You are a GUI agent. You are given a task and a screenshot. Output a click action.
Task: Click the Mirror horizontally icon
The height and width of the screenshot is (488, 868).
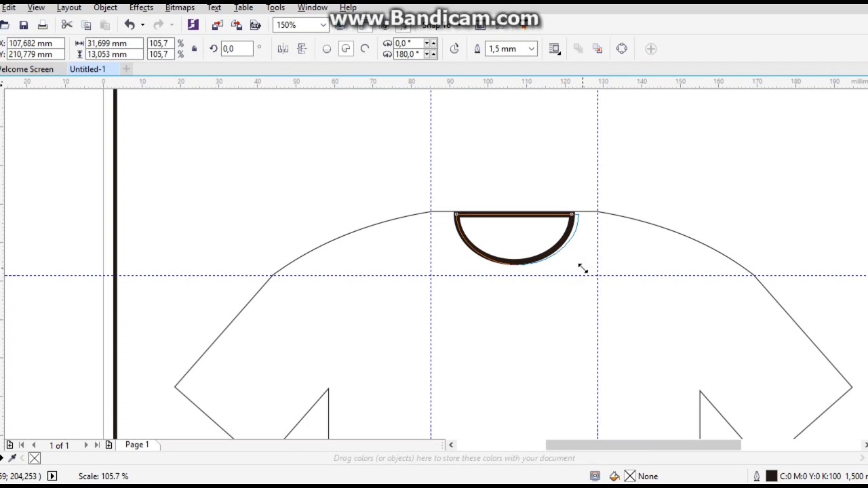click(283, 49)
